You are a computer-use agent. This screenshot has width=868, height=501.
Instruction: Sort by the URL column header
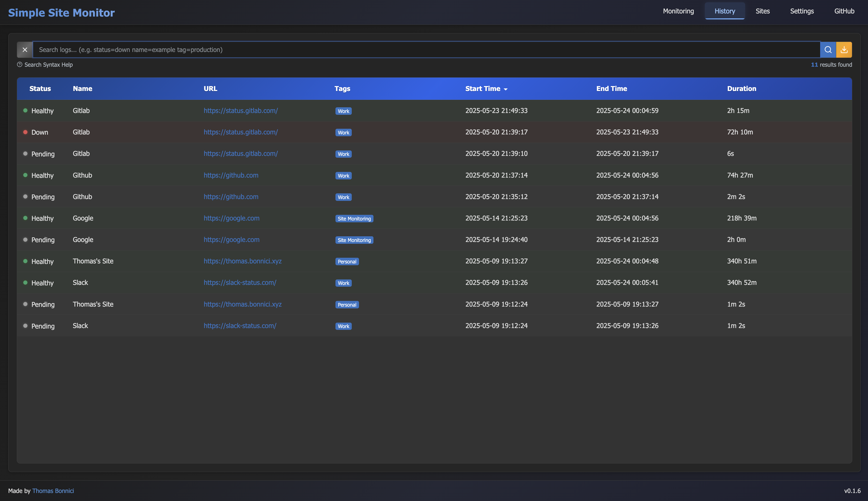point(210,89)
